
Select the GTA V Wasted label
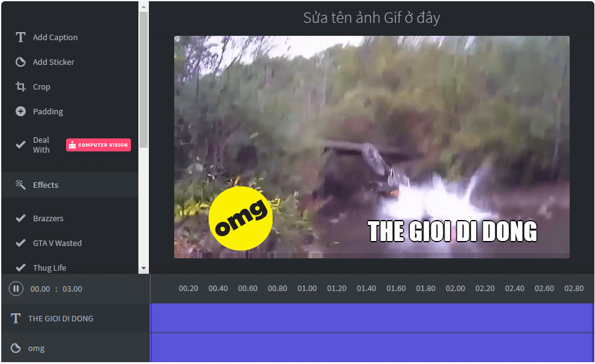tap(57, 243)
